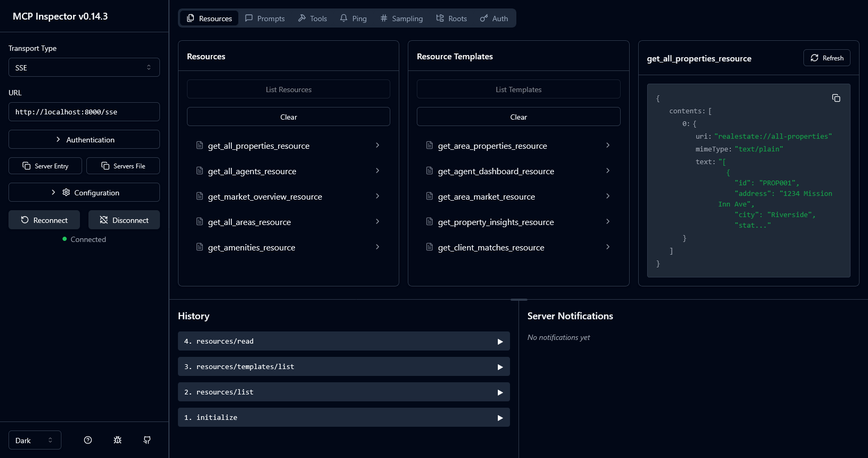Click the panel resize handle above History
This screenshot has width=868, height=458.
519,300
